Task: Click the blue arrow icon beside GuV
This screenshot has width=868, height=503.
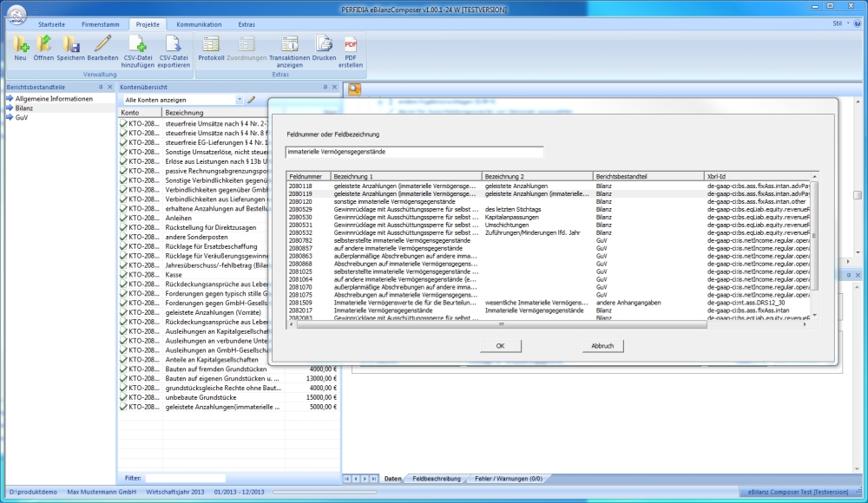Action: pyautogui.click(x=10, y=117)
